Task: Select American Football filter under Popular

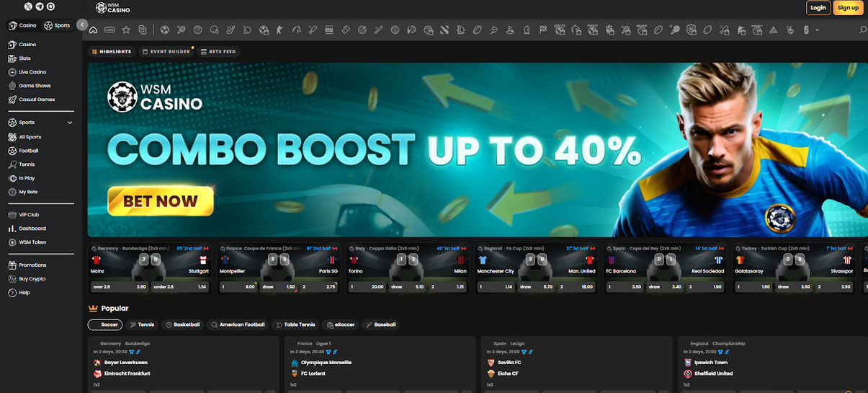Action: click(237, 324)
